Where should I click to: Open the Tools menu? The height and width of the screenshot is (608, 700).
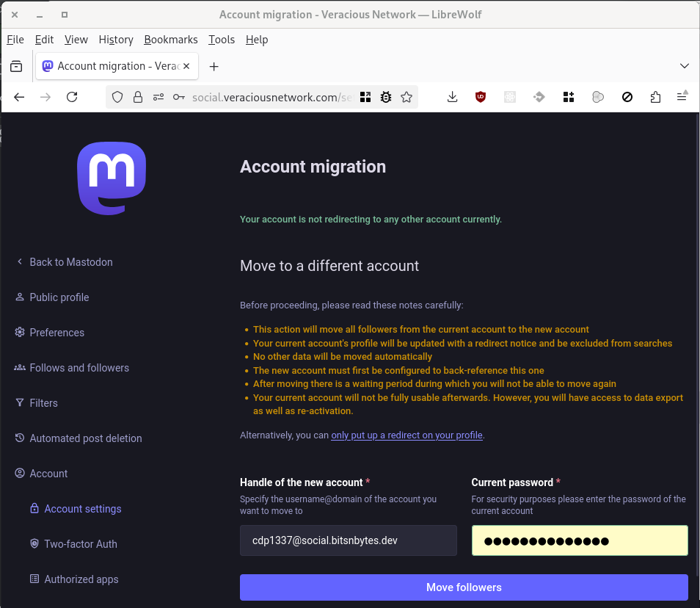click(x=221, y=40)
